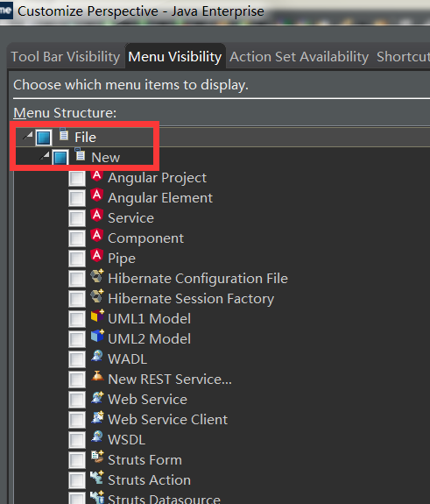Toggle the New submenu checkbox
Screen dimensions: 430x504
[x=60, y=158]
